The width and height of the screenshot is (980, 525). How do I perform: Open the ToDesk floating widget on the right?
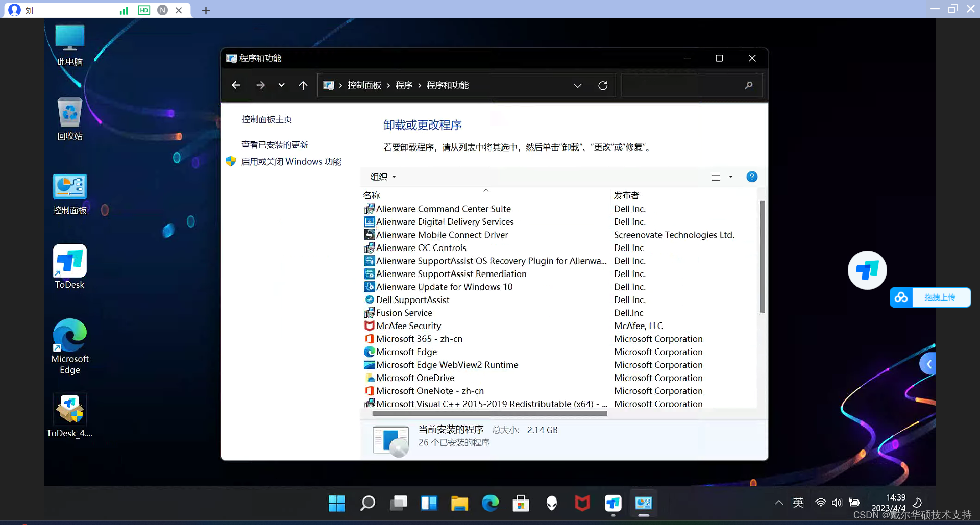867,270
